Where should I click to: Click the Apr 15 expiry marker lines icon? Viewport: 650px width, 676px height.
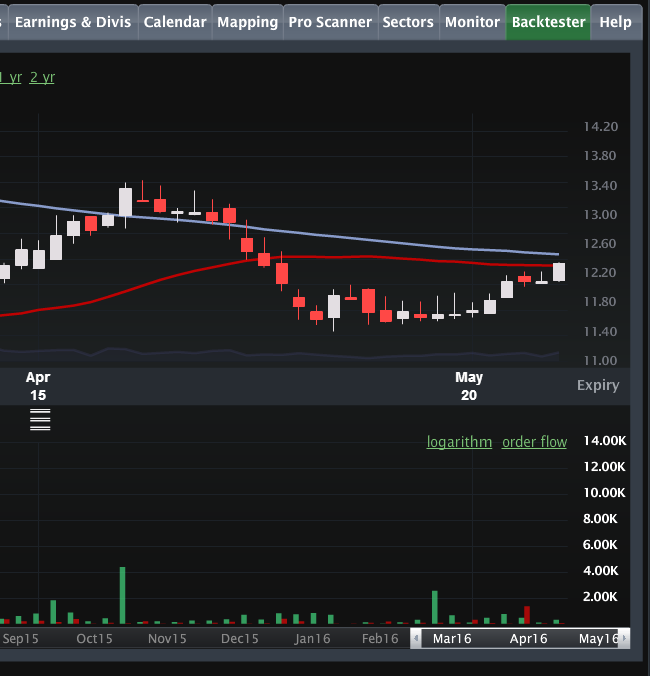click(40, 419)
